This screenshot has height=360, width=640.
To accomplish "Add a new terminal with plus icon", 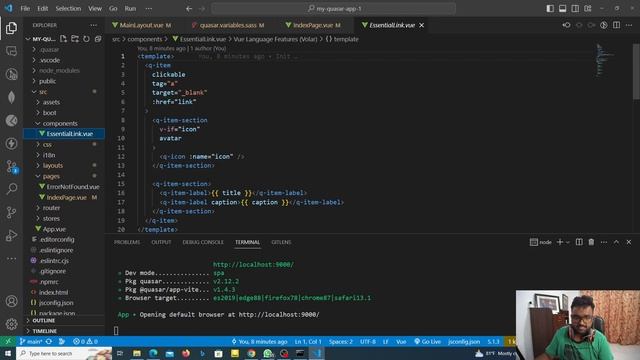I will (x=560, y=242).
